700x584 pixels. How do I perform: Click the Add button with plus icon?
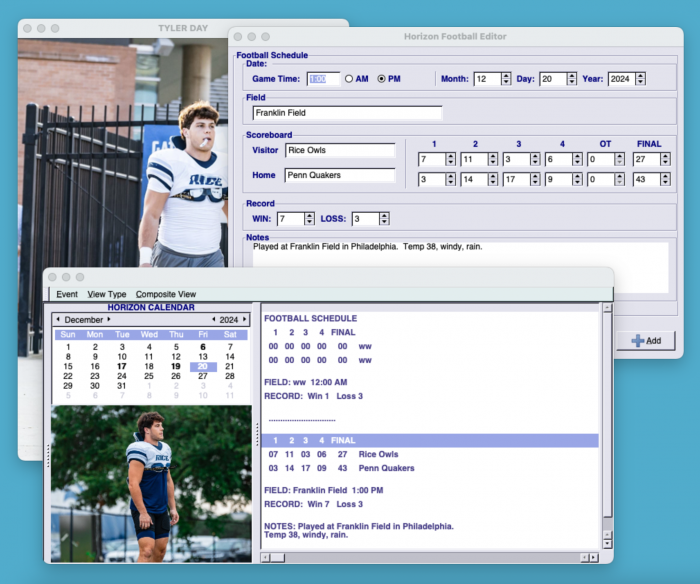pyautogui.click(x=646, y=341)
